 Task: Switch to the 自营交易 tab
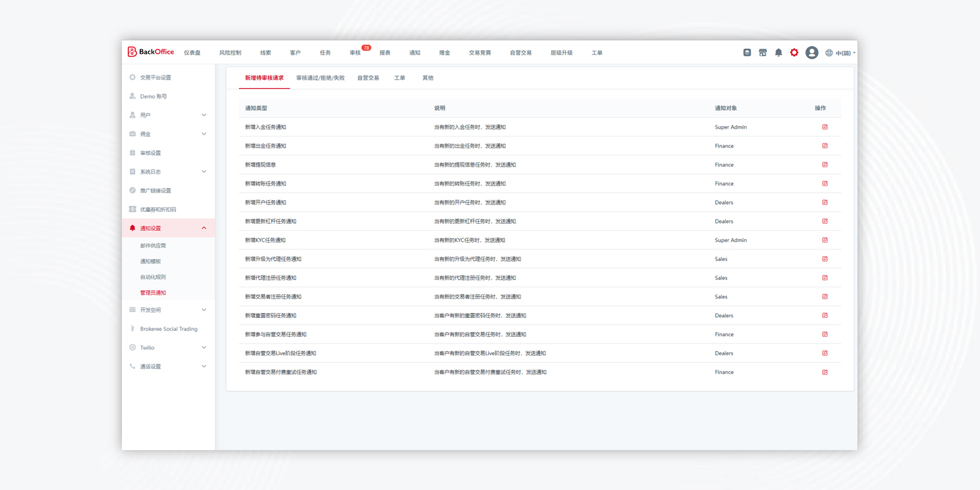point(368,78)
